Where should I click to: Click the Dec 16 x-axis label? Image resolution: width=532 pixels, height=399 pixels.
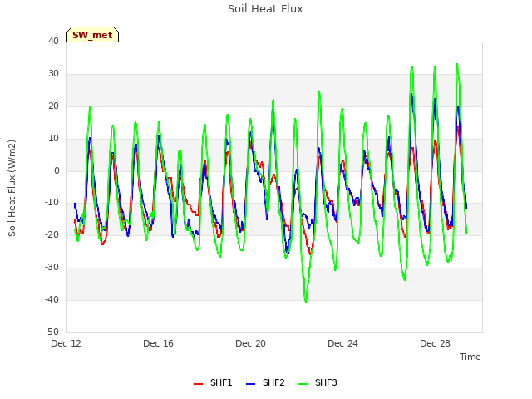[159, 343]
